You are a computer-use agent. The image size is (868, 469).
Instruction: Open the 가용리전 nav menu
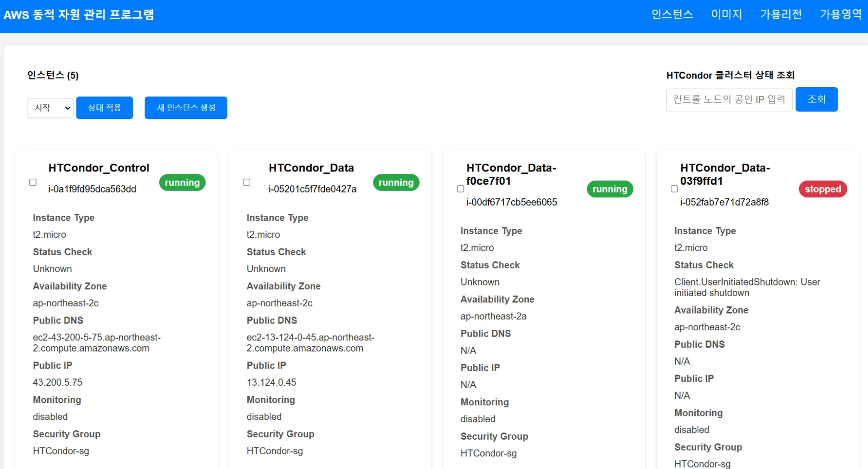coord(781,14)
